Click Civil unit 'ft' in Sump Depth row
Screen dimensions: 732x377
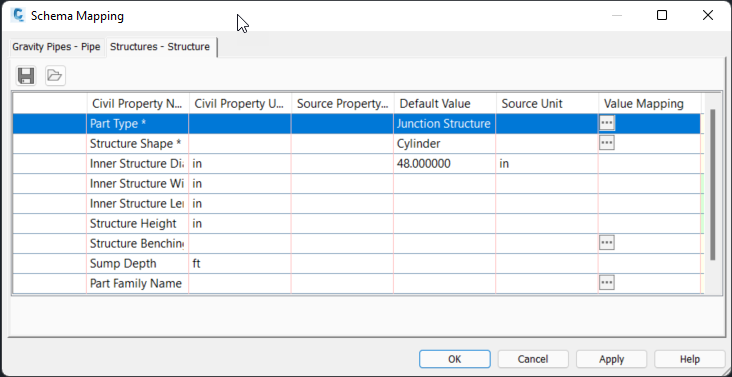[240, 264]
